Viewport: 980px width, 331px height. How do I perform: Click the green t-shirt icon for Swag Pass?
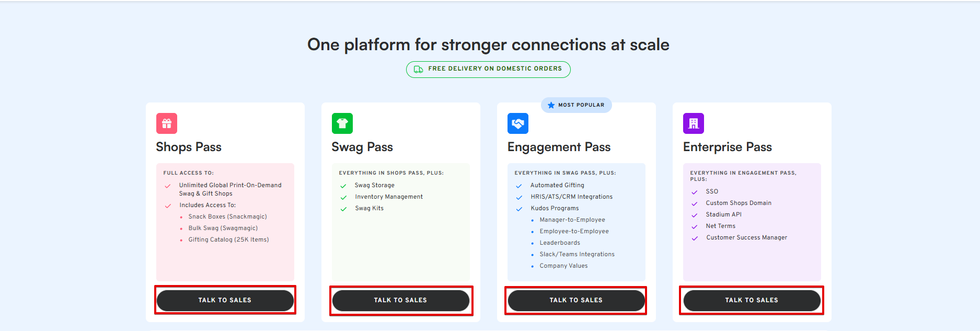pos(342,123)
